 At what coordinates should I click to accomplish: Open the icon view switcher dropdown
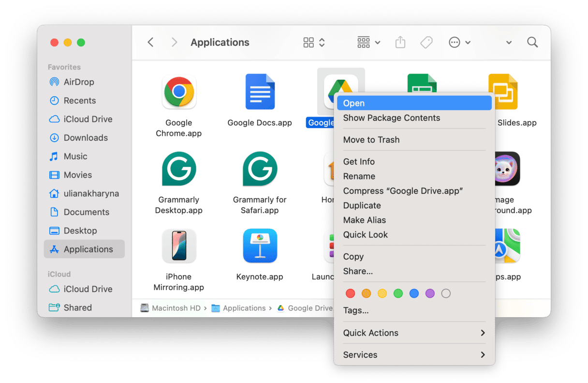[x=314, y=43]
